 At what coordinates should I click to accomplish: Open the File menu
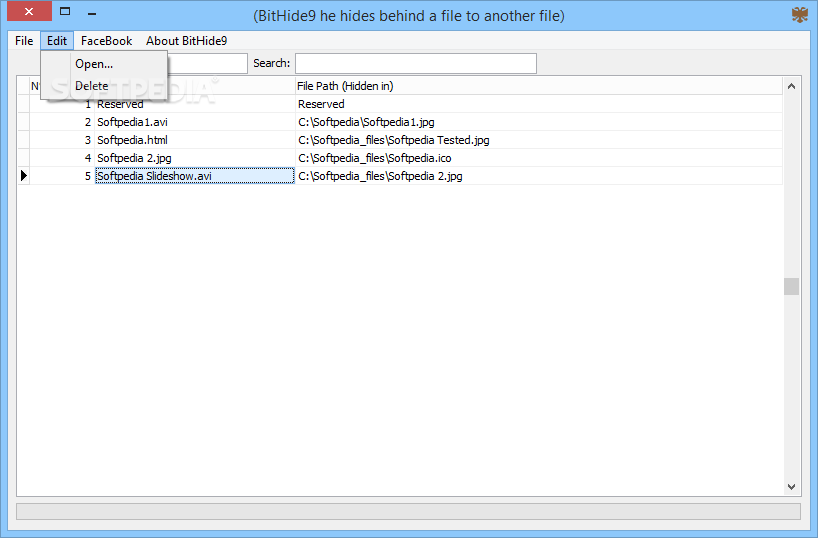click(24, 41)
